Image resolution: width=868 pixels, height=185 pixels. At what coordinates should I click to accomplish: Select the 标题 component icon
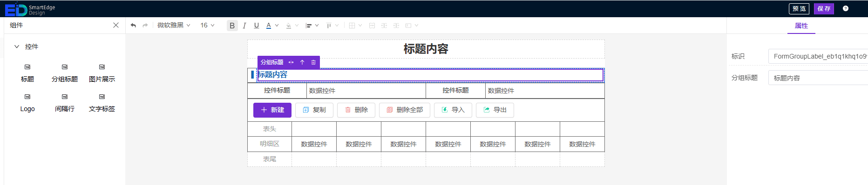click(x=27, y=67)
